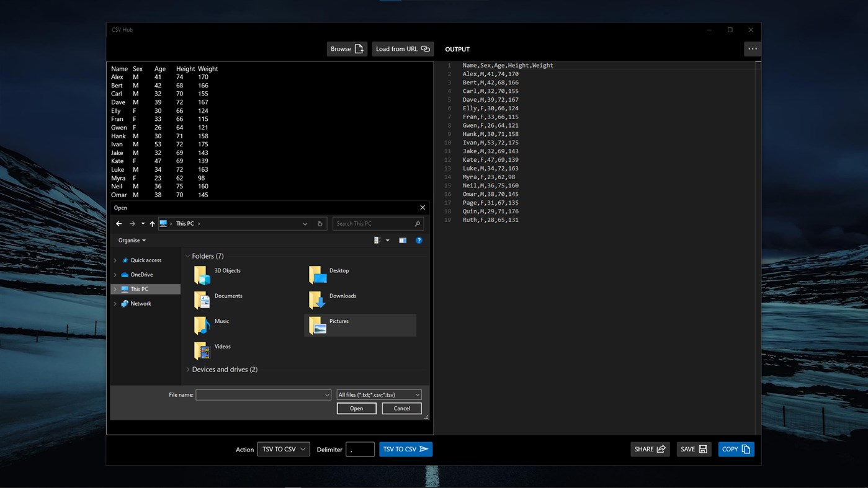This screenshot has width=868, height=488.
Task: Toggle the preview pane icon
Action: pos(403,241)
